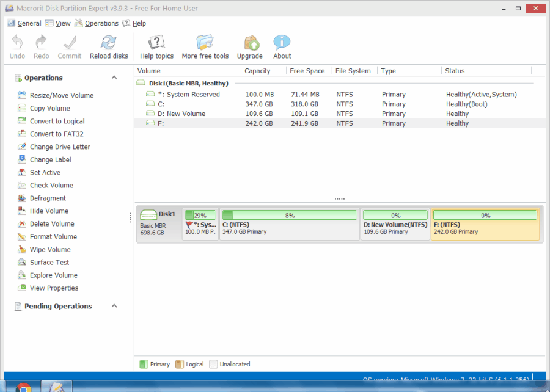
Task: Select the Delete Volume operation text
Action: (52, 224)
